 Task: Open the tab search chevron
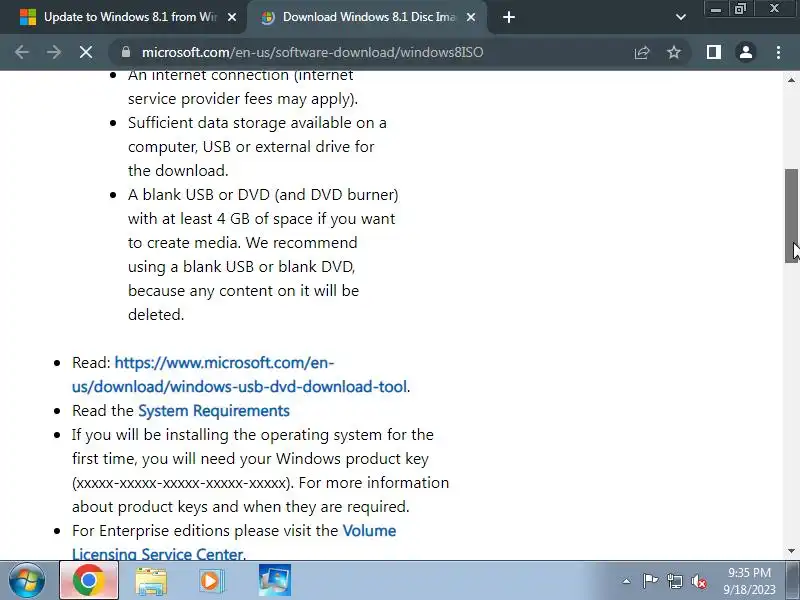click(681, 17)
